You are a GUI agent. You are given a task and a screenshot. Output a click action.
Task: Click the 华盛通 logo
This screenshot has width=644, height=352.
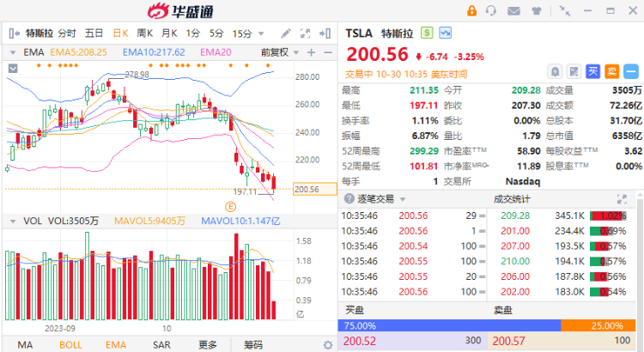[x=180, y=11]
